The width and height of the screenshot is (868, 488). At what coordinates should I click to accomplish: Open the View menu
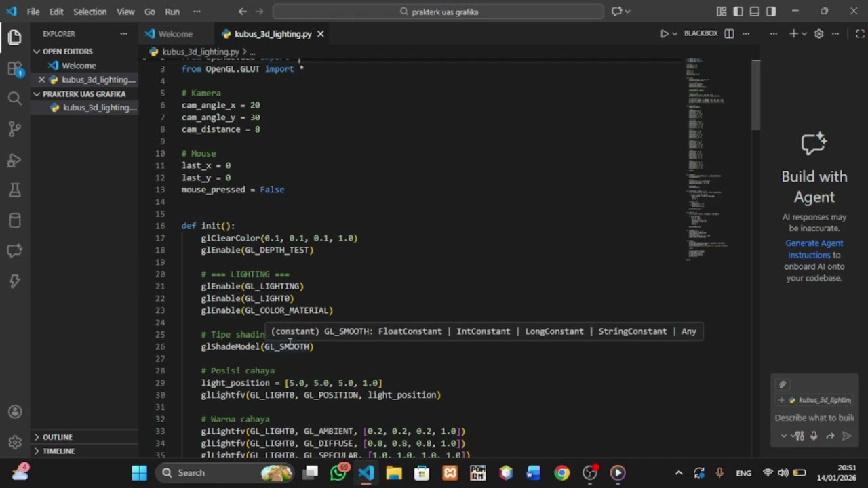(125, 12)
